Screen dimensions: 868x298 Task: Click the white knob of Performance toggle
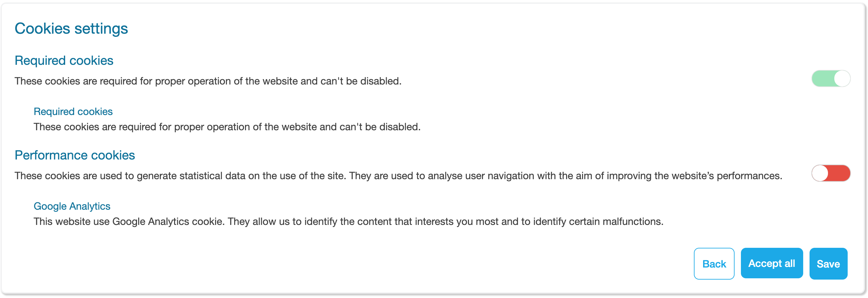(820, 173)
